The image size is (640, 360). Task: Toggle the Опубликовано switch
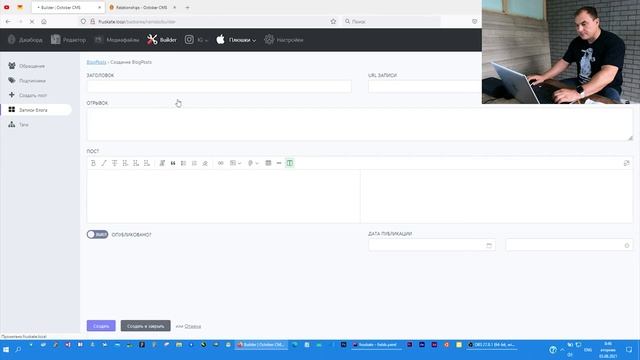[97, 234]
